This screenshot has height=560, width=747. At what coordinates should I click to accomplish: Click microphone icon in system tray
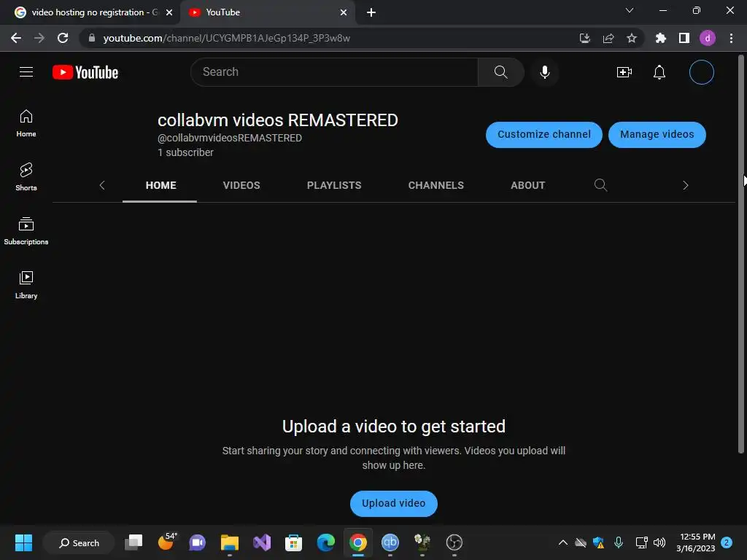click(x=619, y=542)
